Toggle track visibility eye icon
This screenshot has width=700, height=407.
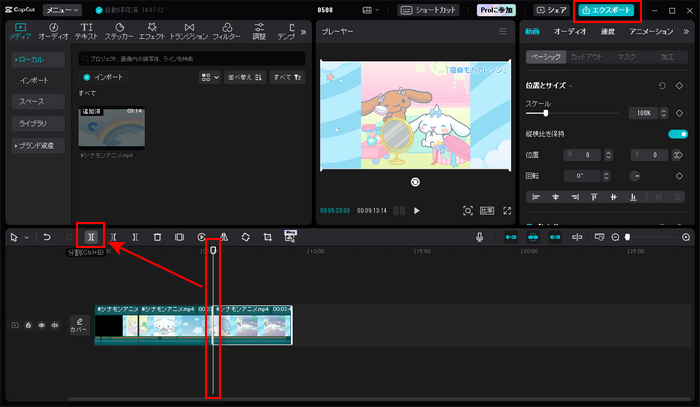pos(42,325)
